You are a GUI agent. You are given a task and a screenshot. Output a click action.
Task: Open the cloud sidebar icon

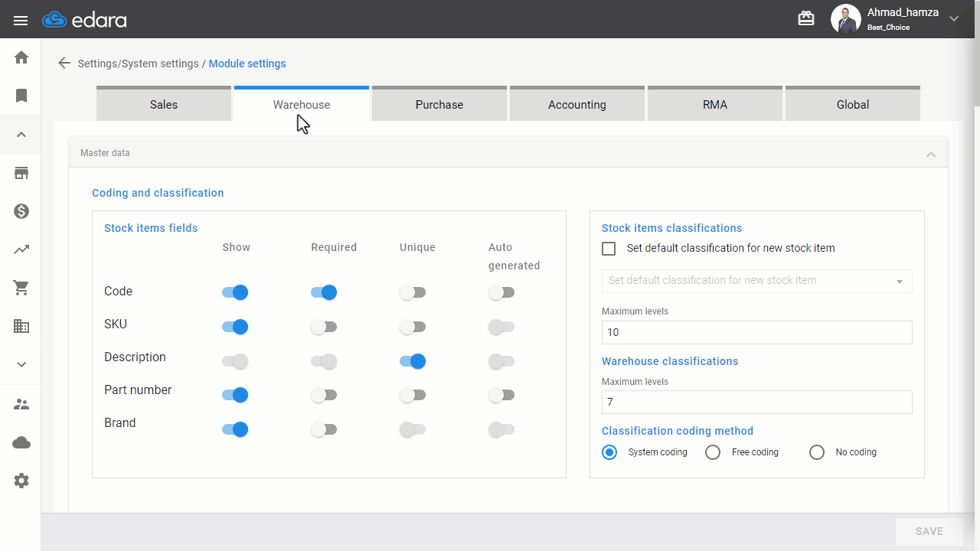coord(21,443)
